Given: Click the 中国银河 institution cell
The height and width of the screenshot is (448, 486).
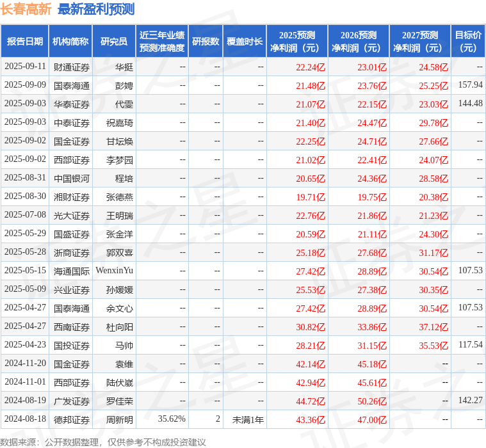Looking at the screenshot, I should (72, 179).
